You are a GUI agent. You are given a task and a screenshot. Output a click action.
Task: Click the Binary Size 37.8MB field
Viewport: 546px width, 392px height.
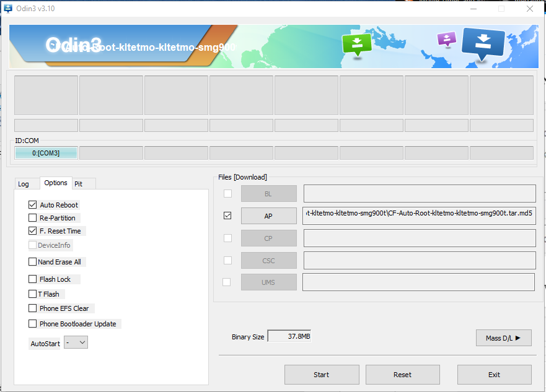click(x=289, y=336)
